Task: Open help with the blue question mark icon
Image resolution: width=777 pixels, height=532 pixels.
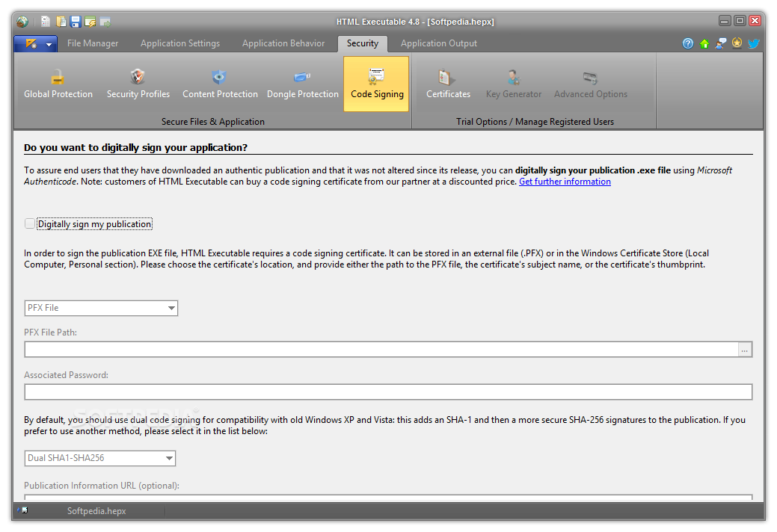Action: [x=688, y=43]
